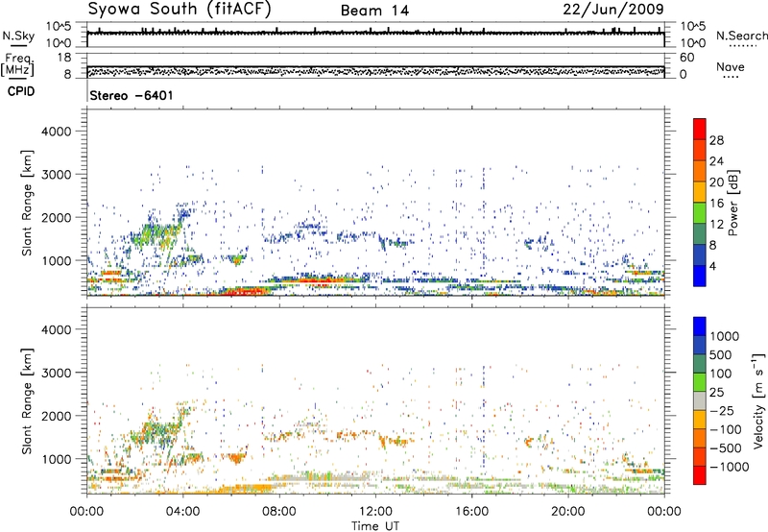768x532 pixels.
Task: Click the N.Search legend label
Action: [x=742, y=36]
